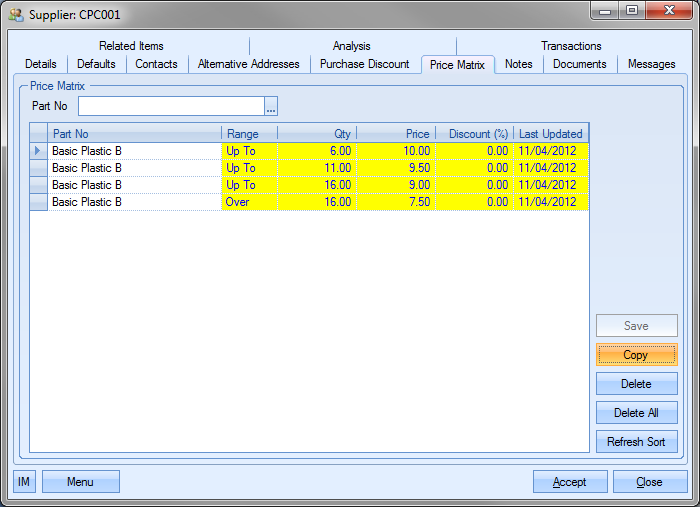This screenshot has width=700, height=507.
Task: Click the Accept button
Action: click(x=569, y=482)
